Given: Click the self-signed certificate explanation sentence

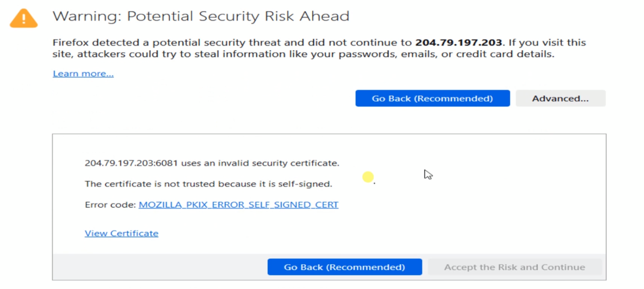Looking at the screenshot, I should (208, 184).
